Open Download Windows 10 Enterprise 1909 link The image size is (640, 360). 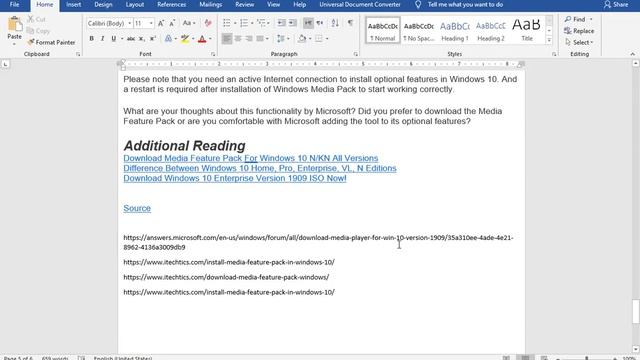point(235,178)
